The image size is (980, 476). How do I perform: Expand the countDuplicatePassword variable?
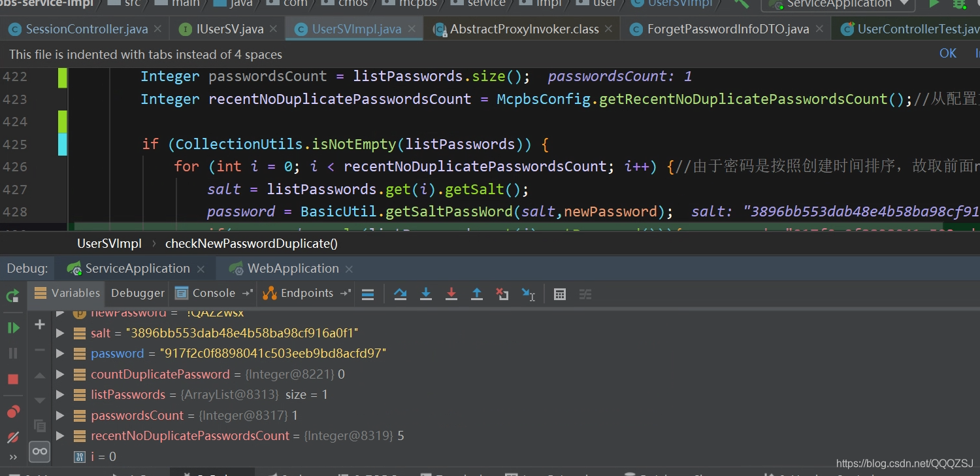[60, 375]
